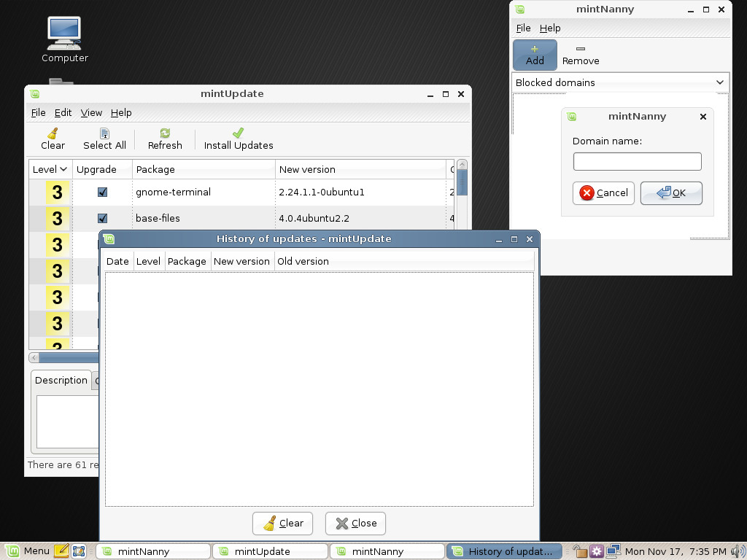Click the lock tray icon in the panel
This screenshot has height=560, width=747.
[x=580, y=551]
